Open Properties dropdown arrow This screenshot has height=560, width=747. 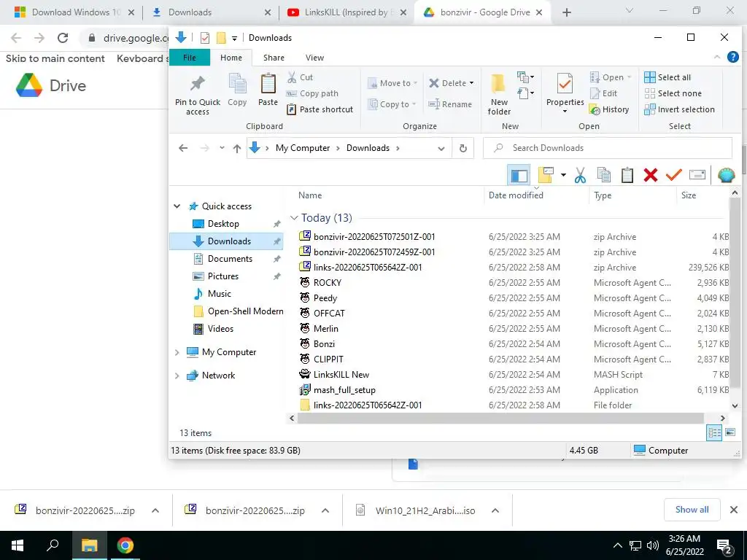coord(565,112)
